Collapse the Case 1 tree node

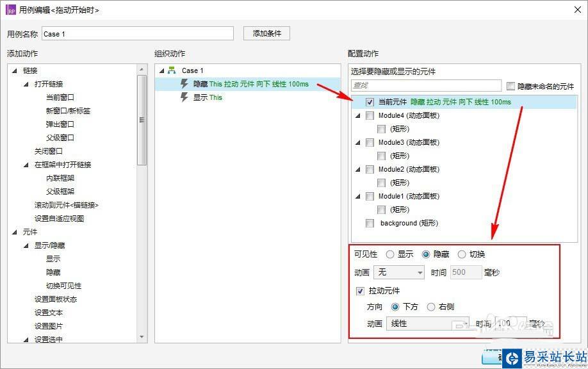pyautogui.click(x=161, y=70)
